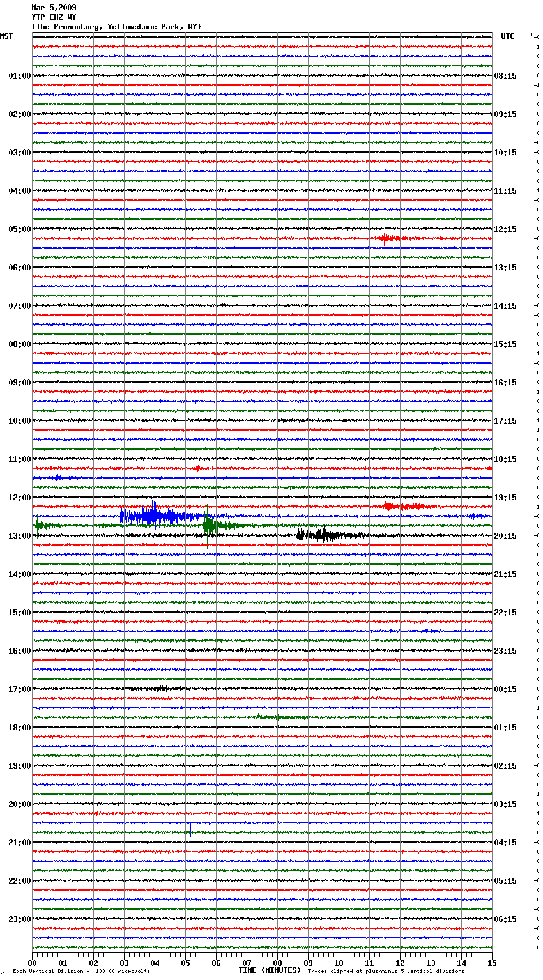Click the 19:15 UTC time label
The image size is (543, 980).
[505, 498]
